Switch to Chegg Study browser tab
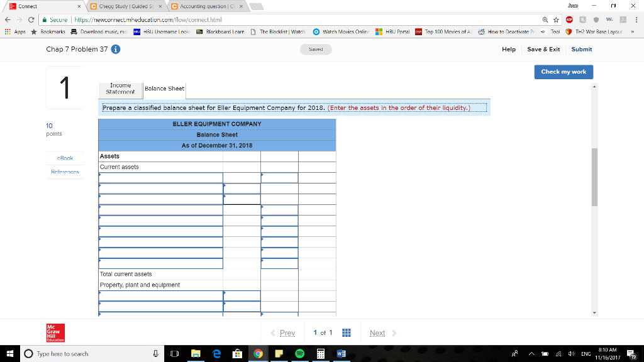 126,6
